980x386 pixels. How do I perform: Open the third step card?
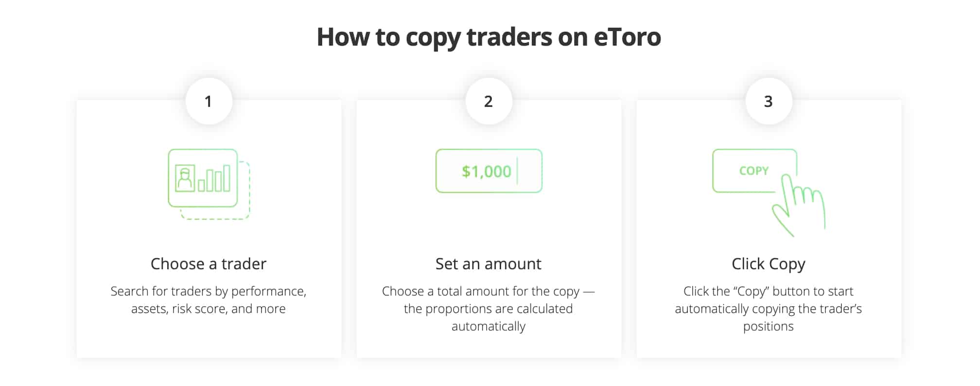(x=769, y=228)
